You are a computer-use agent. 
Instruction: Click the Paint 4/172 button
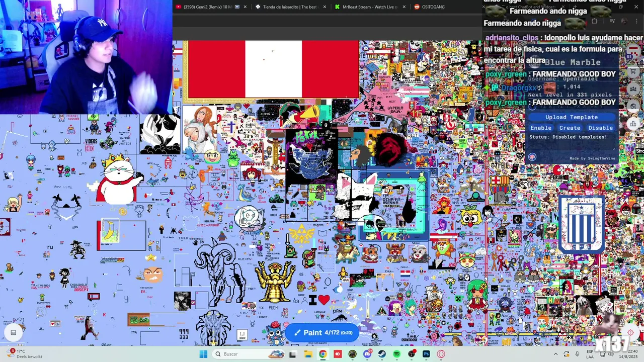pyautogui.click(x=323, y=332)
